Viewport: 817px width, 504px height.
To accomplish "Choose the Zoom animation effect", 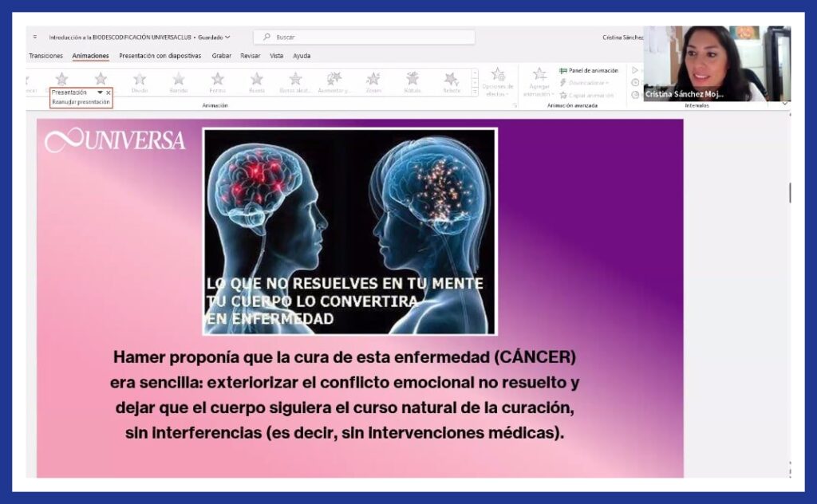I will 373,83.
